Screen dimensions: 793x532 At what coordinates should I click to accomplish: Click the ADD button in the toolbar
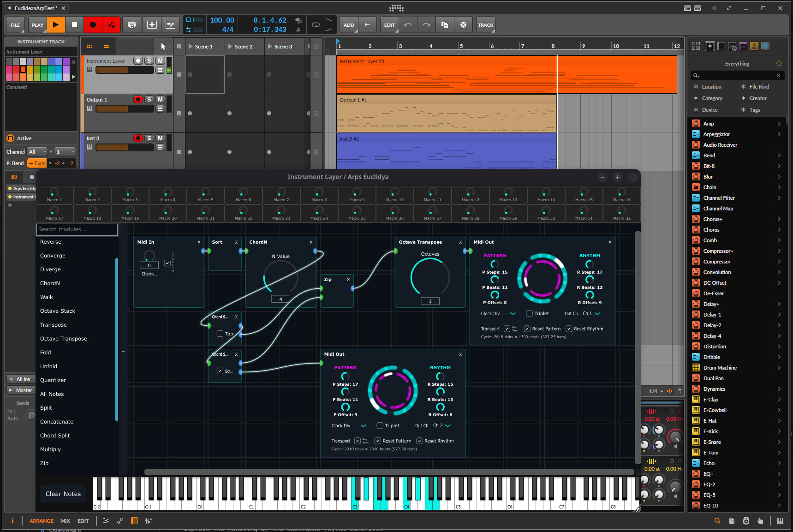click(x=349, y=24)
